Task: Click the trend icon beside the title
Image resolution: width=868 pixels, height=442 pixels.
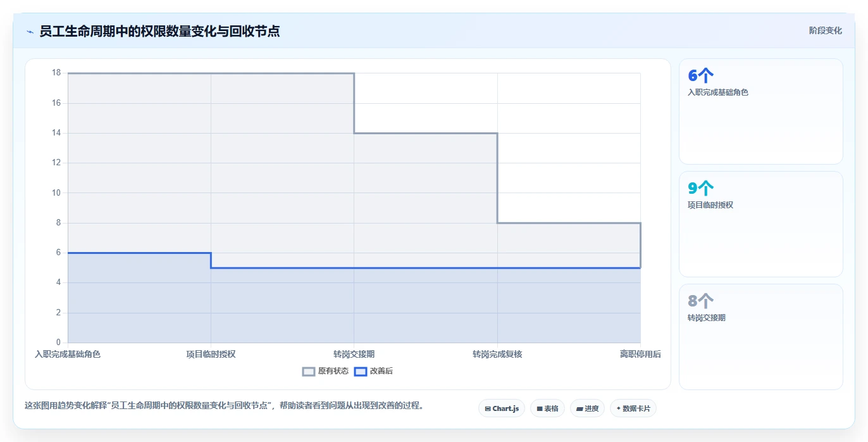Action: 30,31
